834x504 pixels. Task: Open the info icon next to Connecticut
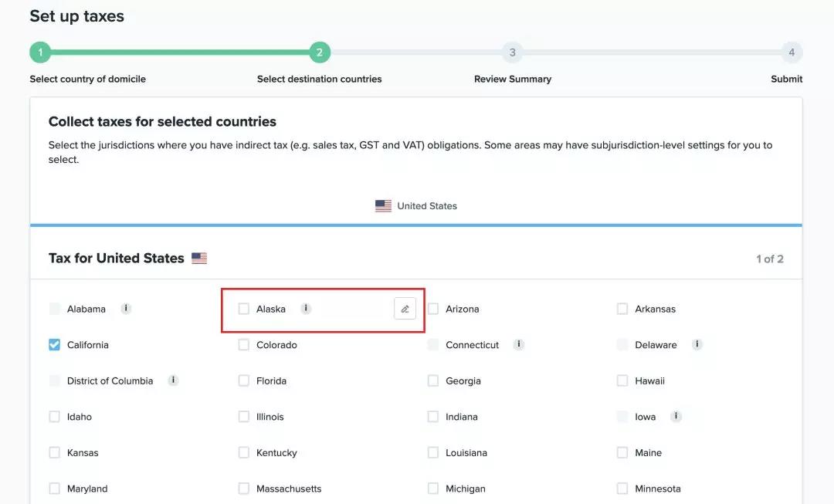[519, 345]
